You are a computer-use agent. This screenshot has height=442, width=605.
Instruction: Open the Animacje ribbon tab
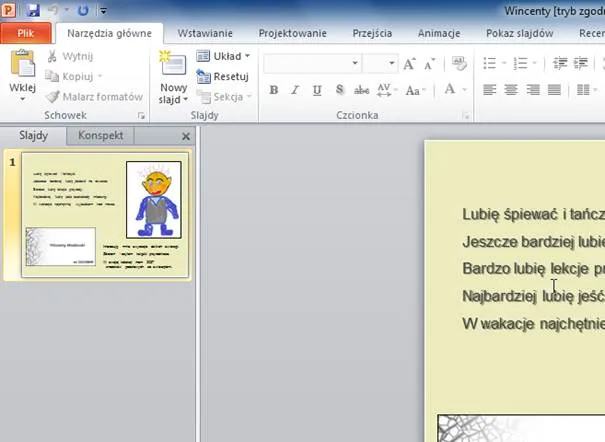pyautogui.click(x=439, y=33)
